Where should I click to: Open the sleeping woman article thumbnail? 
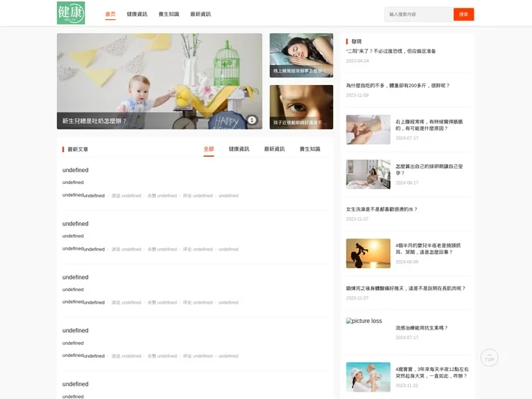pyautogui.click(x=301, y=55)
